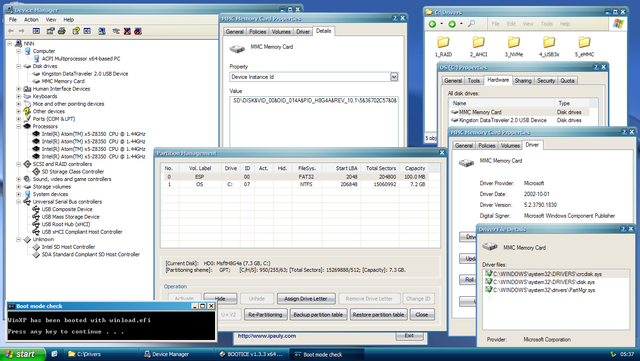640x361 pixels.
Task: Collapse the Processors node
Action: tap(18, 126)
